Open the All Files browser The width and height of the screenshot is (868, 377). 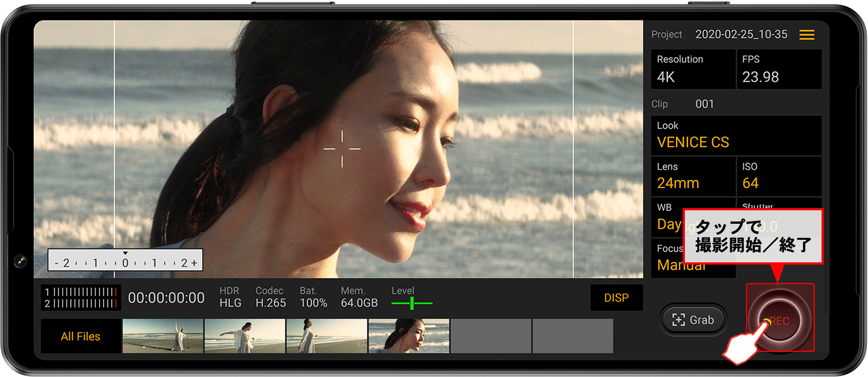81,336
